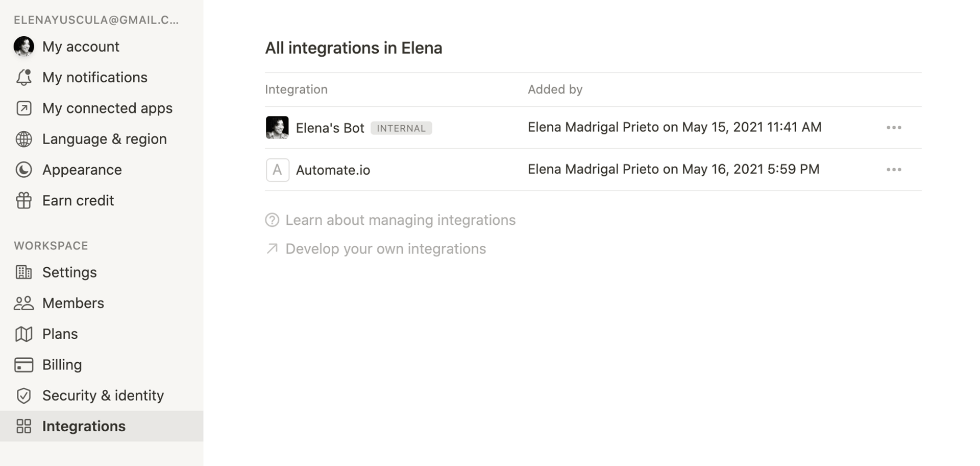The image size is (980, 466).
Task: Click Elena's Bot avatar thumbnail
Action: click(277, 128)
